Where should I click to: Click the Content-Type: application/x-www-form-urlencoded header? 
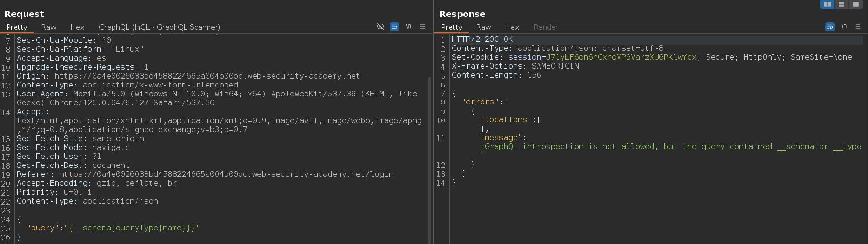128,85
